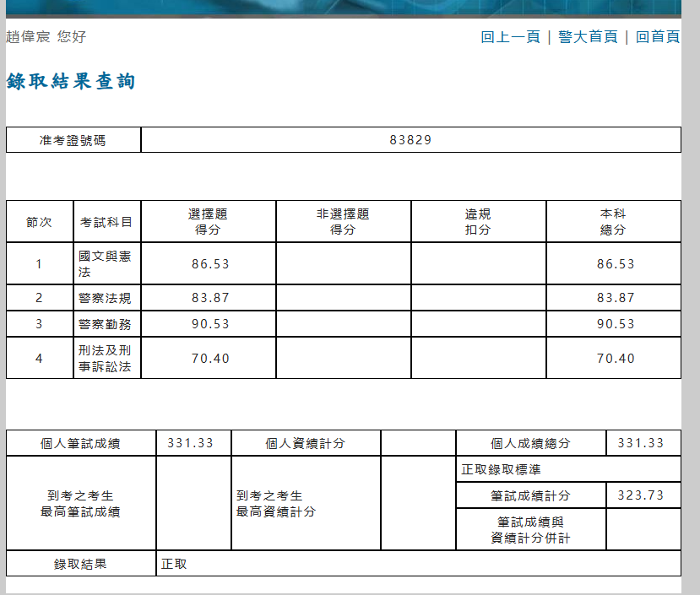The width and height of the screenshot is (700, 595).
Task: Select the 323.73 cutoff score
Action: point(641,495)
